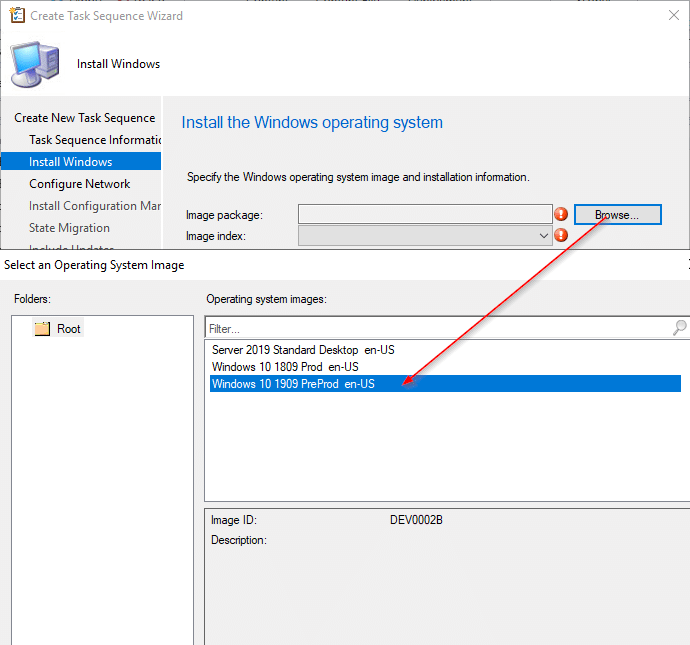This screenshot has height=645, width=690.
Task: Select Install Configuration Manager step
Action: (95, 206)
